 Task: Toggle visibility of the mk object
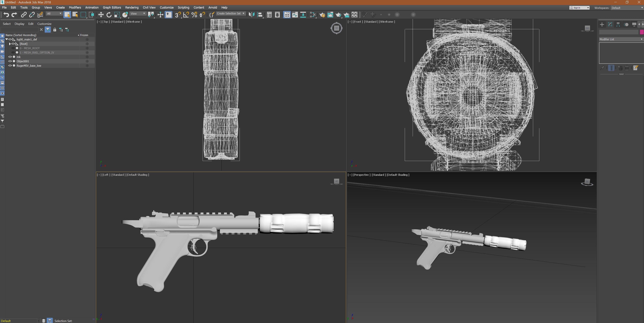pos(10,57)
